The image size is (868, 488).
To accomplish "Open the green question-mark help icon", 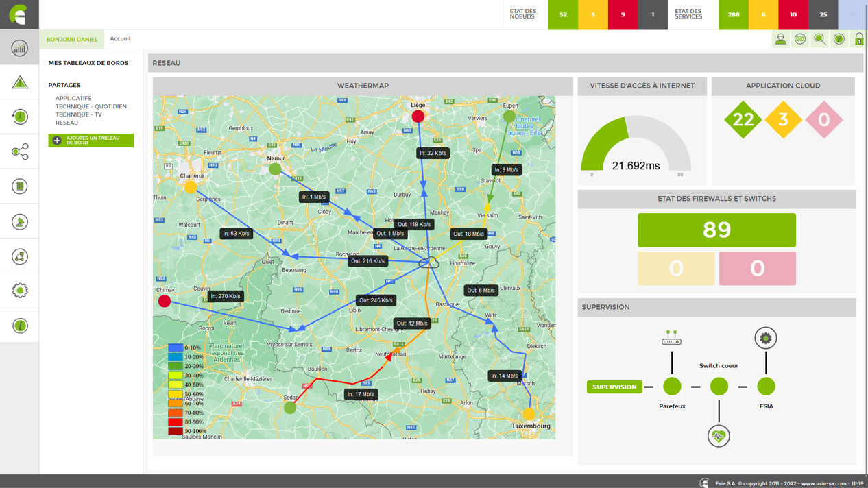I will pyautogui.click(x=839, y=39).
